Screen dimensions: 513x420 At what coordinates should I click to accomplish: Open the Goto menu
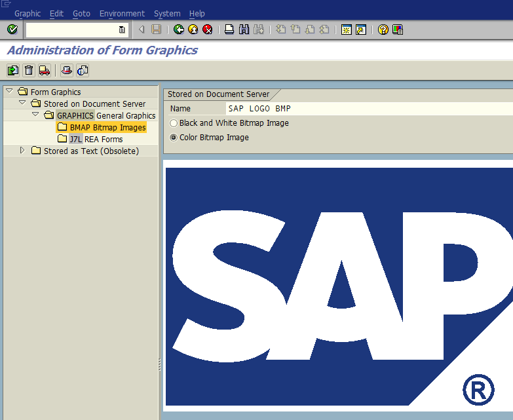81,14
